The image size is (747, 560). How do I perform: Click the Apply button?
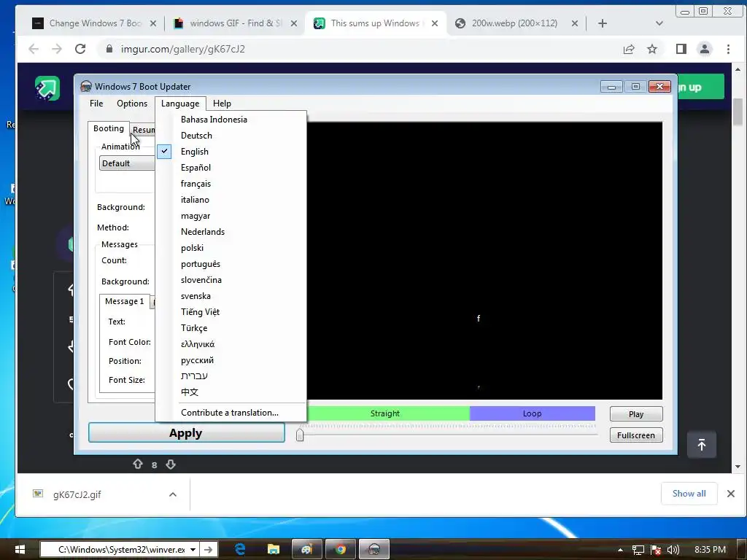point(186,433)
